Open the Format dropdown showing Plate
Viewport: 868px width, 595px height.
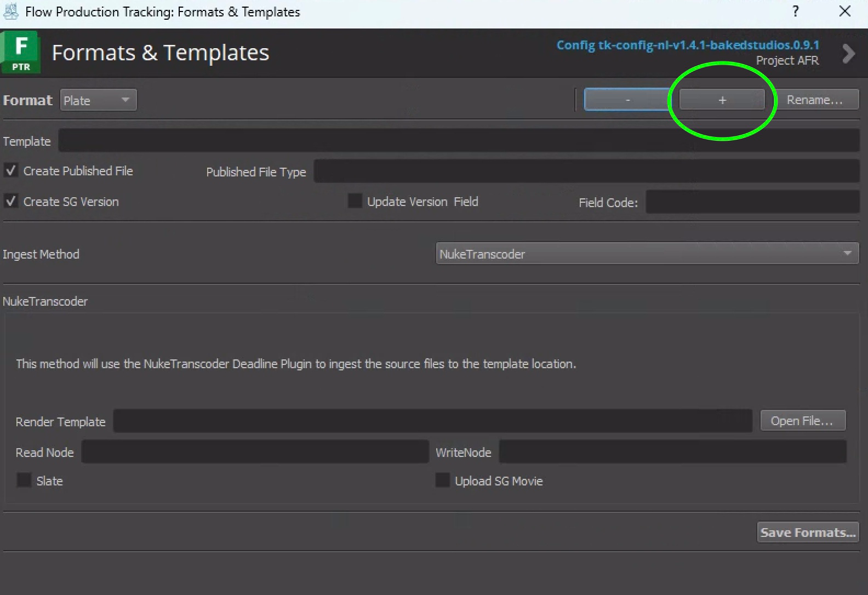[98, 100]
